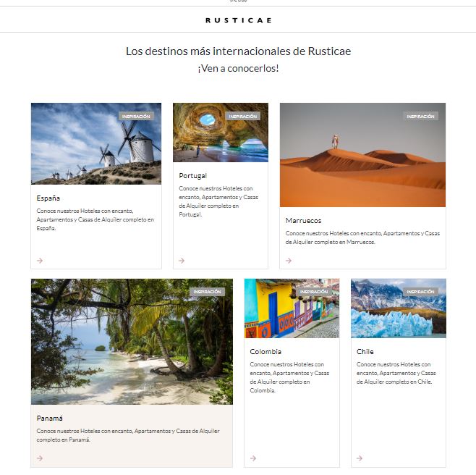Screen dimensions: 476x475
Task: Click the arrow icon in Portugal card
Action: (182, 261)
